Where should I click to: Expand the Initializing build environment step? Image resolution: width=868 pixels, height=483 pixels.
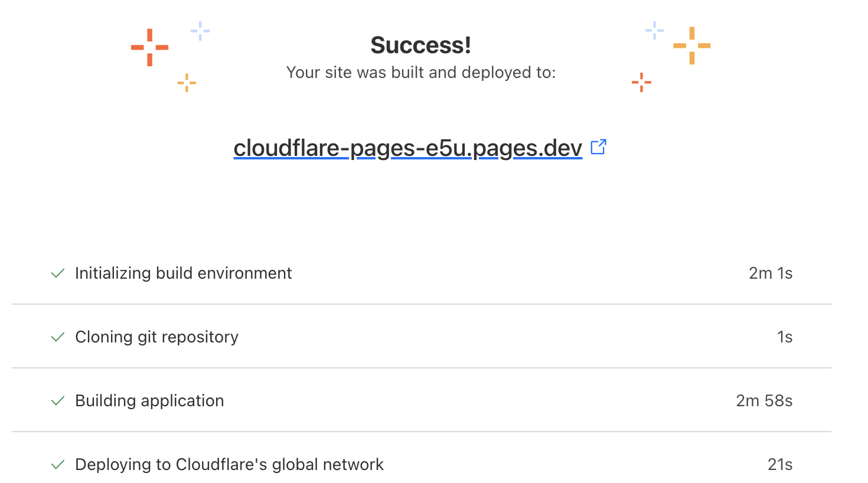point(422,273)
